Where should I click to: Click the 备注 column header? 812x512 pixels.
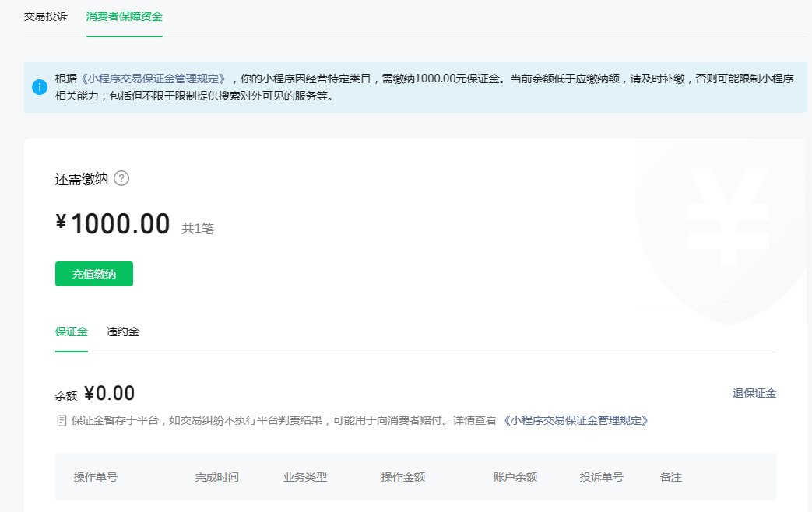[x=670, y=477]
